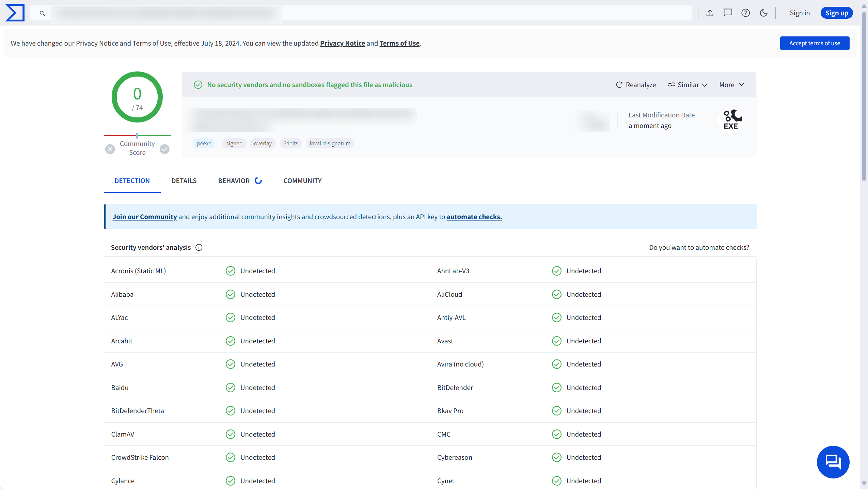The width and height of the screenshot is (868, 489).
Task: Click the Avira (no cloud) vendor name
Action: 460,364
